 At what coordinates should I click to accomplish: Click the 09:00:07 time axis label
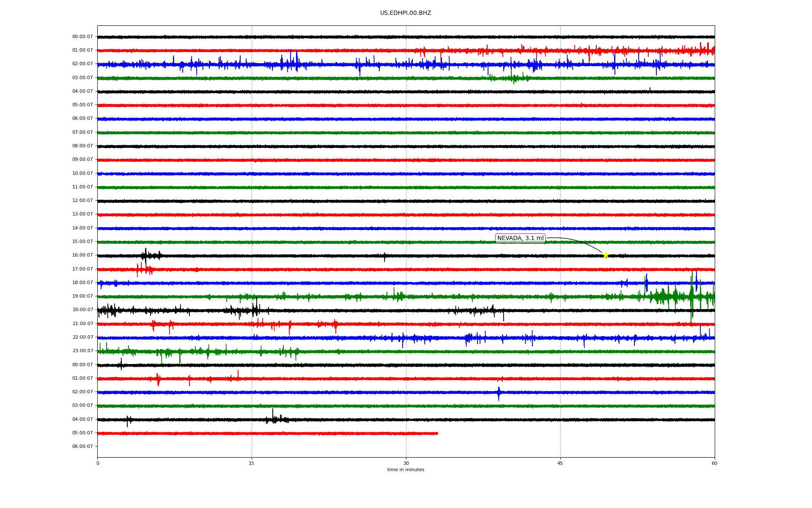point(82,160)
